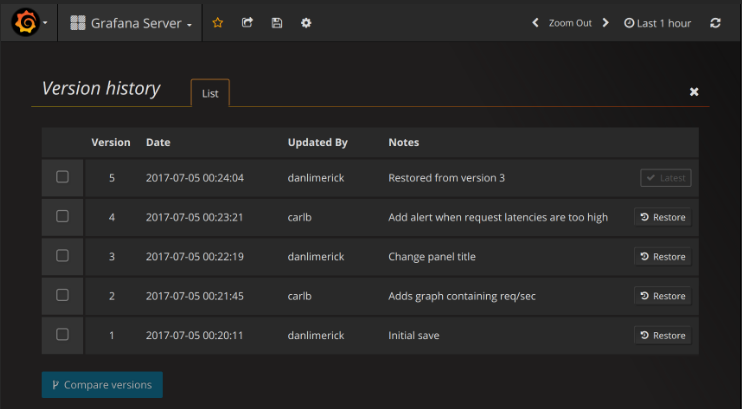Shift time range forward with right arrow
The image size is (742, 409).
click(605, 23)
